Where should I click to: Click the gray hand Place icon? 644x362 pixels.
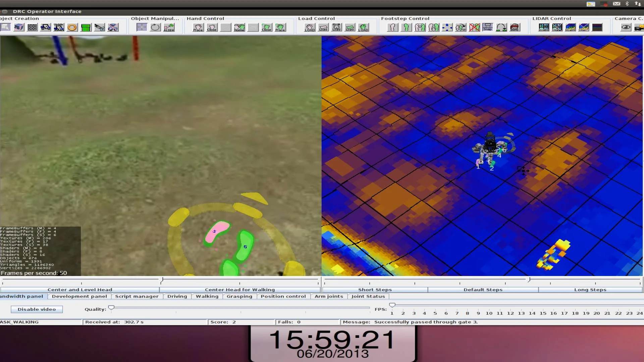(x=198, y=27)
